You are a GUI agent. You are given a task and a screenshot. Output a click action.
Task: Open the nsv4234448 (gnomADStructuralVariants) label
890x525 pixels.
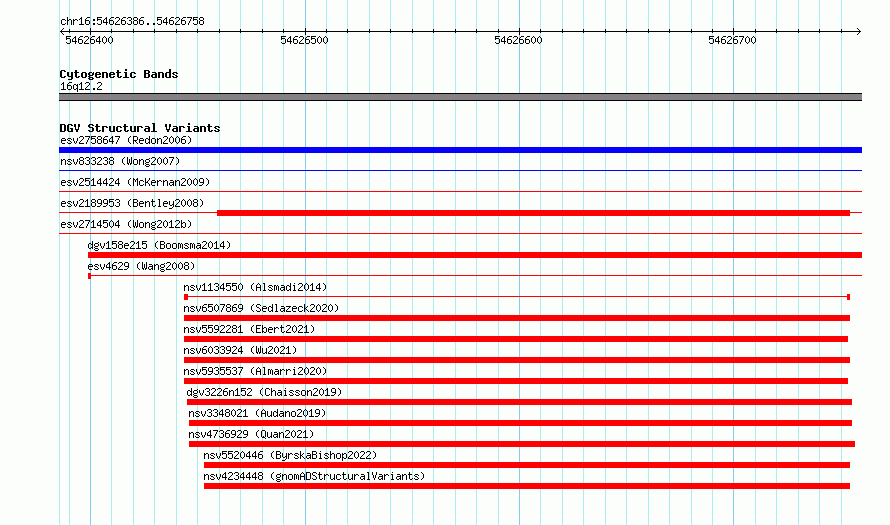coord(314,476)
